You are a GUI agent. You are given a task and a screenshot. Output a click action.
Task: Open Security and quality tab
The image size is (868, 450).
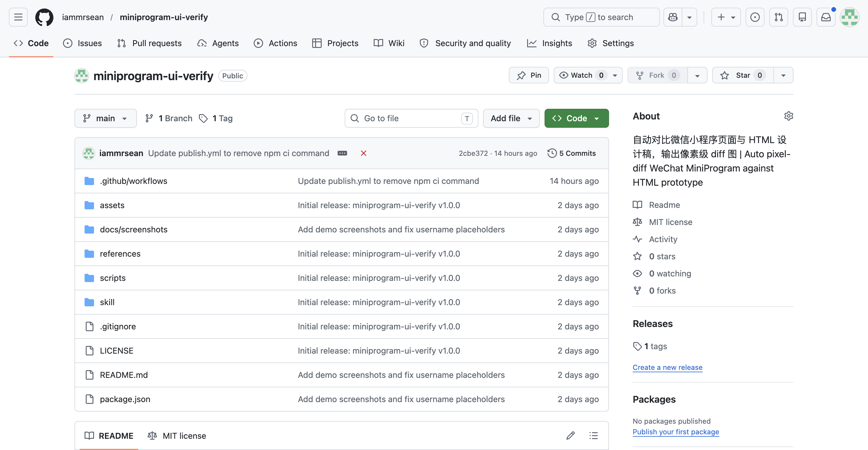pos(465,43)
